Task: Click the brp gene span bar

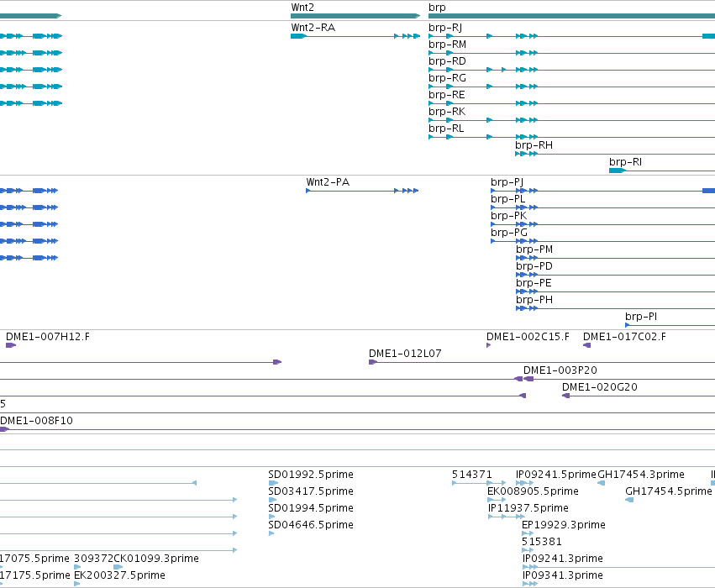Action: (x=572, y=16)
